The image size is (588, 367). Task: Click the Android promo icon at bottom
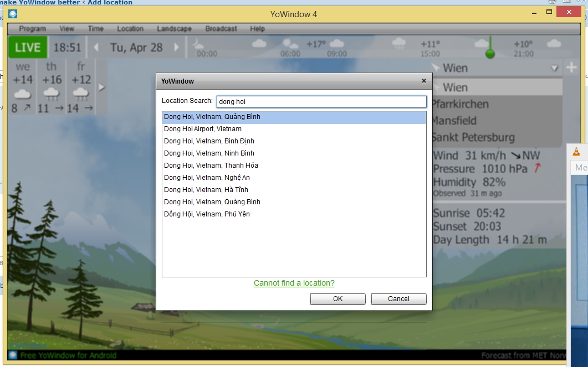point(13,355)
